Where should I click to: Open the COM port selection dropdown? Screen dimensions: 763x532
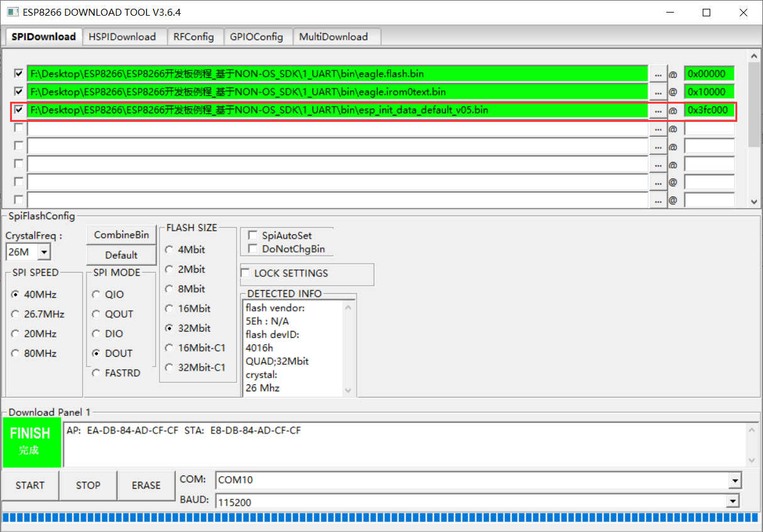pyautogui.click(x=734, y=480)
